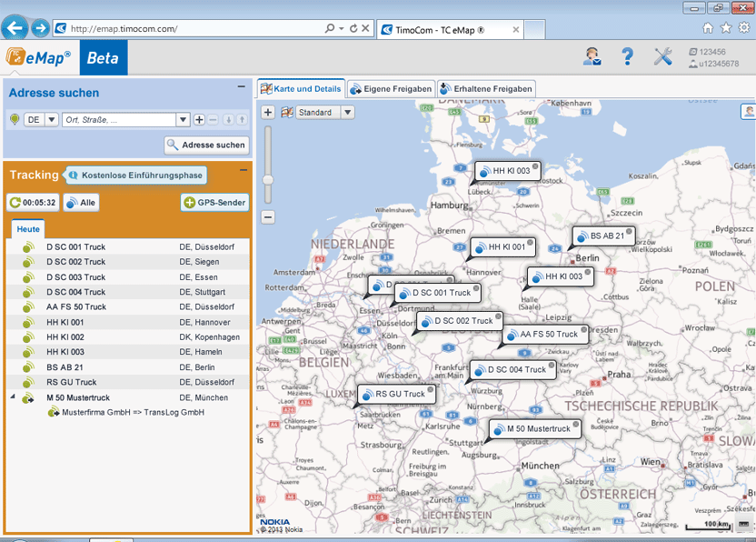Click the eMap logo
Image resolution: width=756 pixels, height=542 pixels.
coord(38,57)
